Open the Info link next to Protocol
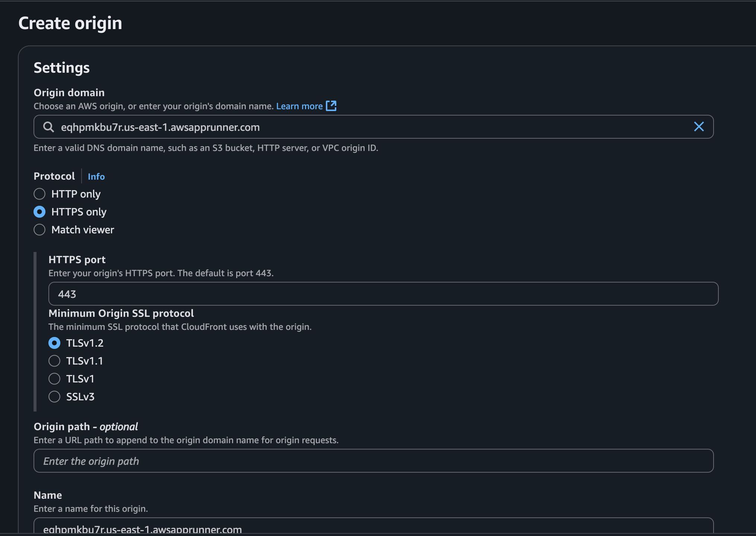756x536 pixels. pos(96,176)
